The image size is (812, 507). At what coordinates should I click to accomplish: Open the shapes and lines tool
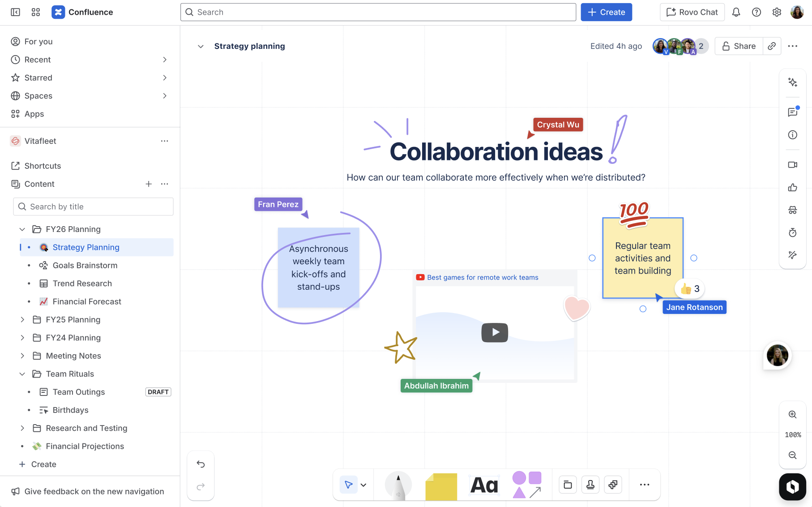[526, 485]
